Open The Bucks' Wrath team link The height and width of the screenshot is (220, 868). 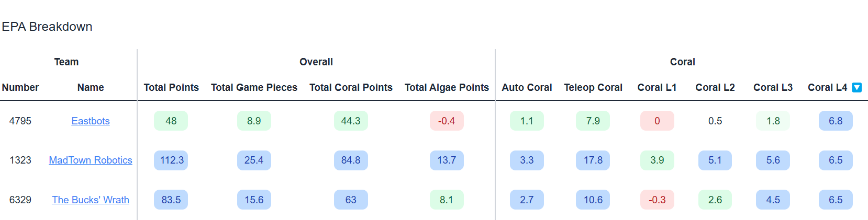pos(91,200)
